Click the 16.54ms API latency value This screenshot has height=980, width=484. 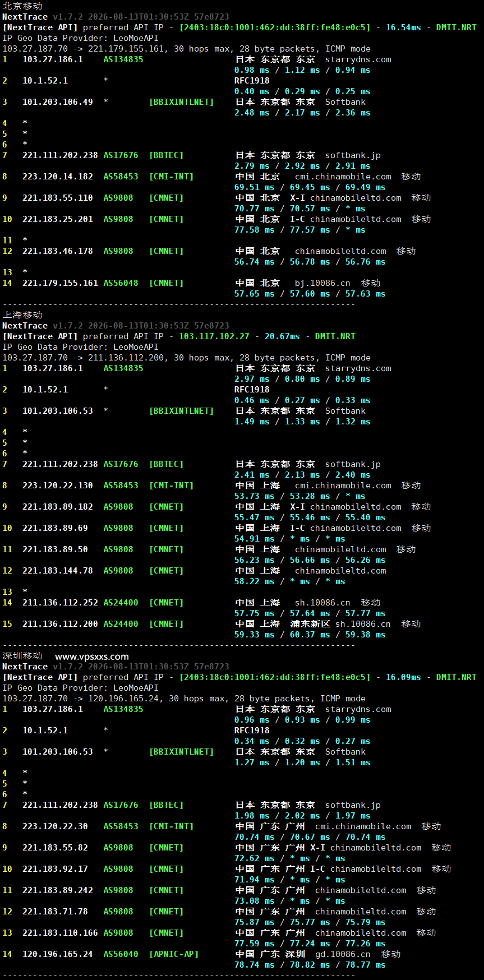click(403, 27)
